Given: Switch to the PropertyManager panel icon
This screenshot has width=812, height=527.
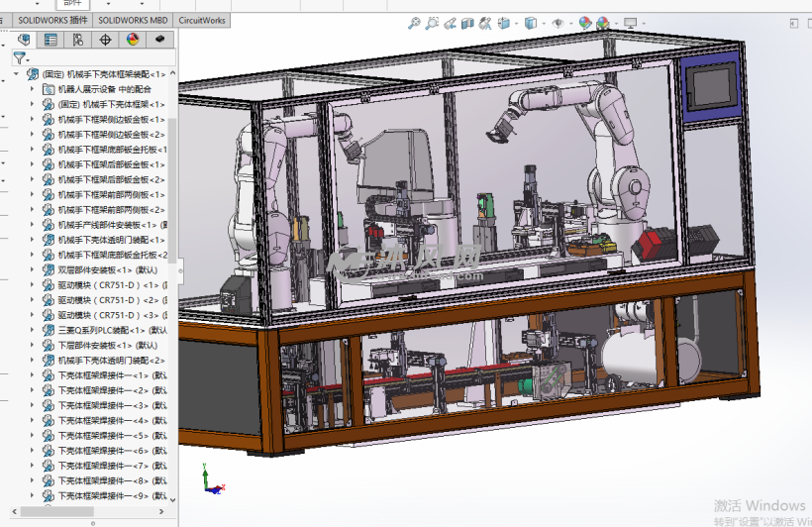Looking at the screenshot, I should [x=51, y=40].
